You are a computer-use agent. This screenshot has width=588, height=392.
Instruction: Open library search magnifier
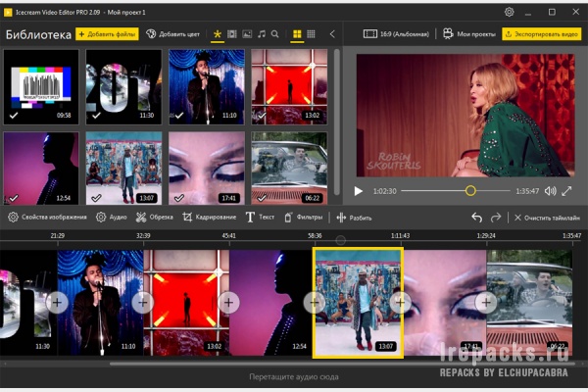tap(274, 34)
